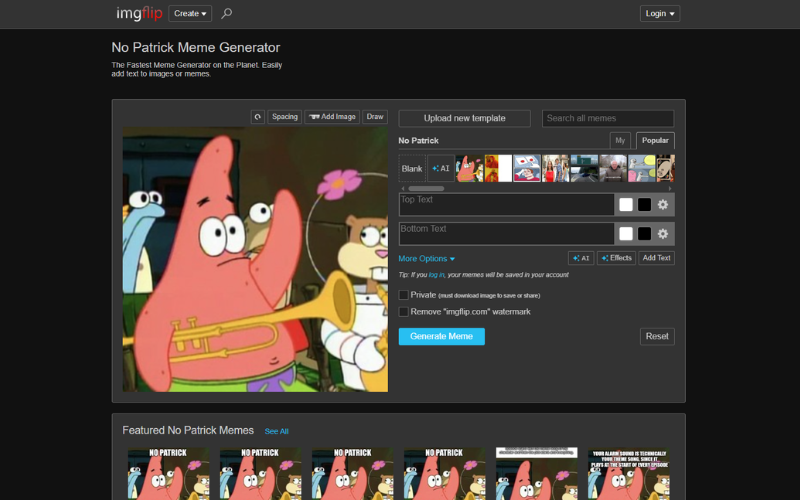Click the Generate Meme button
Image resolution: width=800 pixels, height=500 pixels.
[x=441, y=336]
